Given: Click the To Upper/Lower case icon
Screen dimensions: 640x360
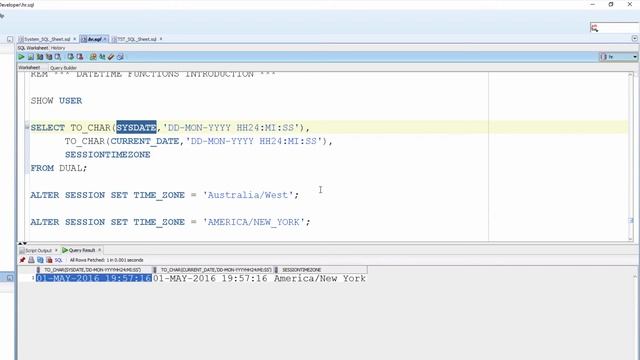Looking at the screenshot, I should pos(102,57).
